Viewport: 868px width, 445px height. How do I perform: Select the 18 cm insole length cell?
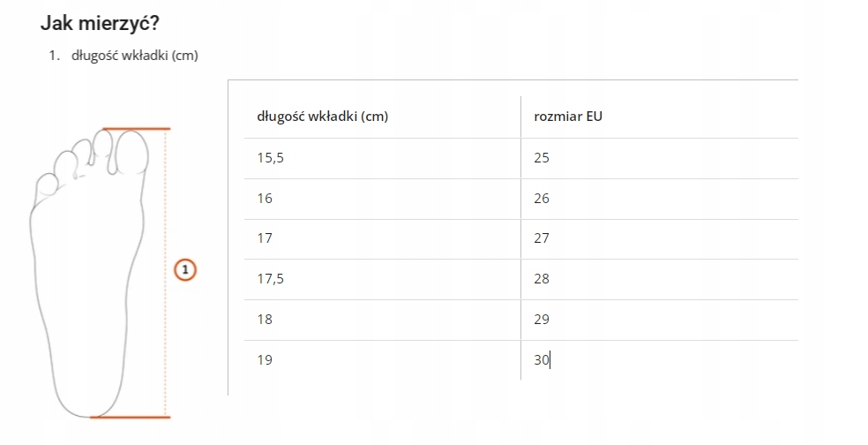coord(265,320)
